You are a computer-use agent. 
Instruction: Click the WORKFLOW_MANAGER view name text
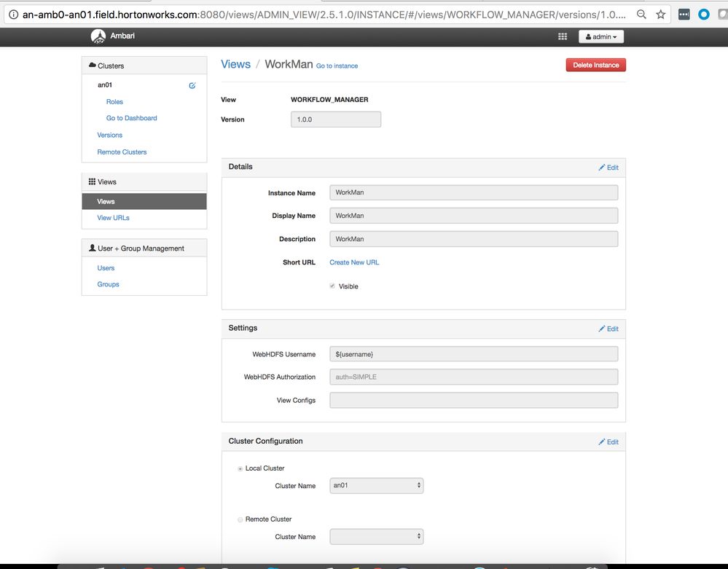(x=329, y=99)
